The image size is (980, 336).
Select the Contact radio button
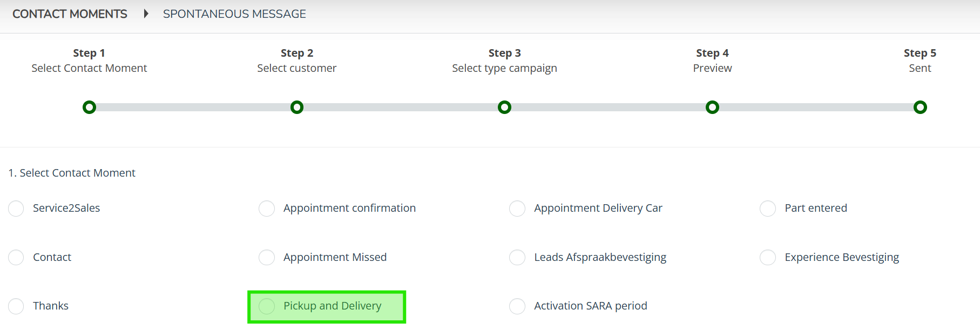click(x=16, y=258)
